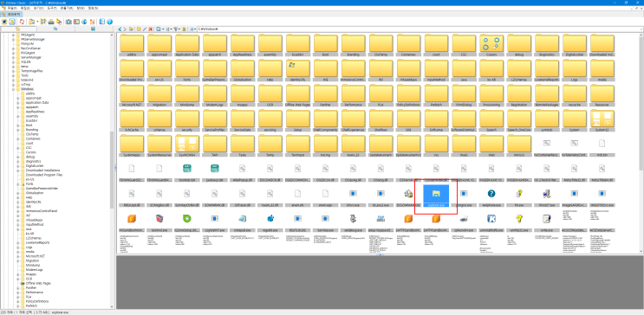This screenshot has height=315, width=644.
Task: Click the printer icon in main toolbar
Action: click(51, 22)
